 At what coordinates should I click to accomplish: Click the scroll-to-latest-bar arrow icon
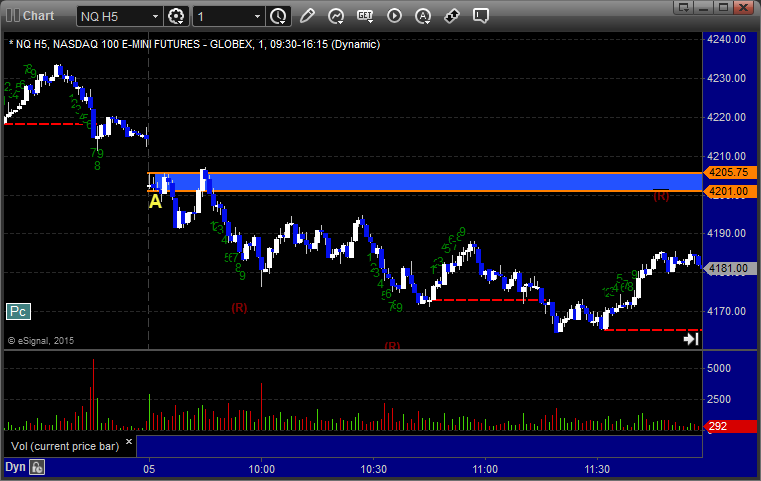click(691, 339)
